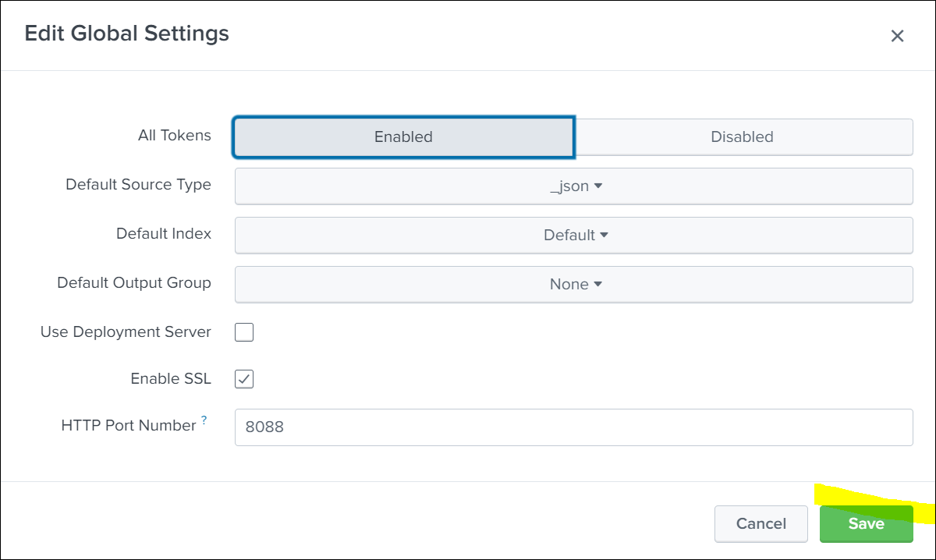Open the Default Output Group dropdown

[573, 285]
